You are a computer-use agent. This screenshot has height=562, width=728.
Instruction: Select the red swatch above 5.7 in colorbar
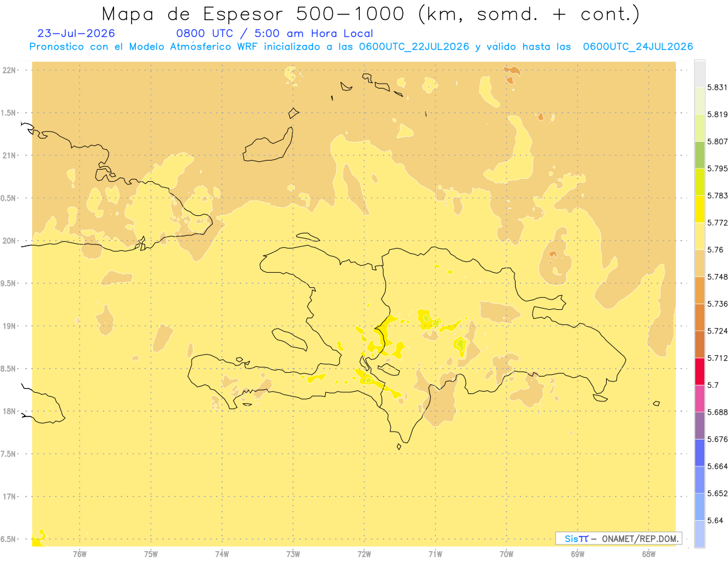tap(699, 371)
